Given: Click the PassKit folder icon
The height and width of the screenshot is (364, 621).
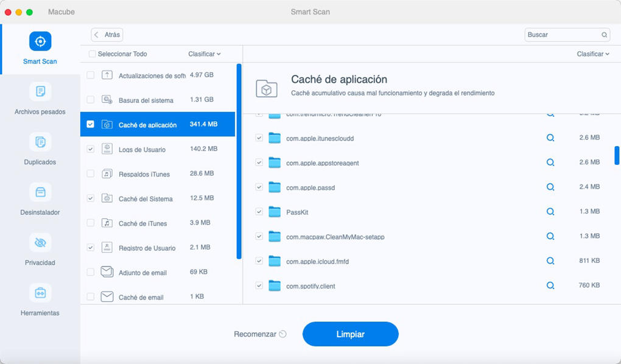Looking at the screenshot, I should [275, 212].
